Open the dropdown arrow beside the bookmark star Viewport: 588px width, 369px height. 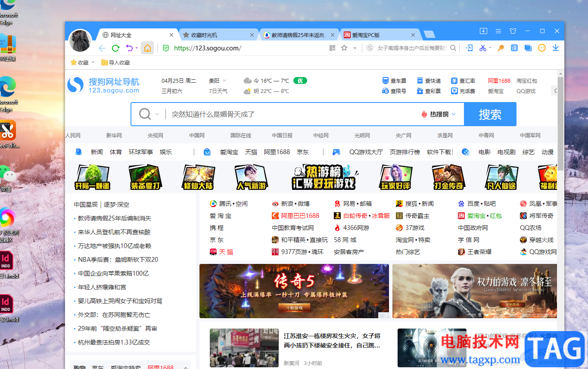pos(355,48)
